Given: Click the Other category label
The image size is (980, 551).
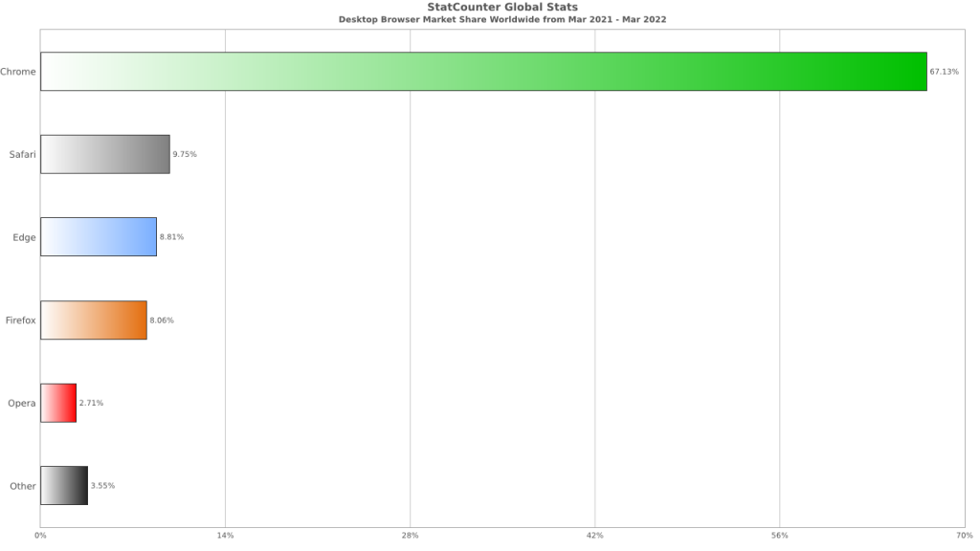Looking at the screenshot, I should point(23,486).
